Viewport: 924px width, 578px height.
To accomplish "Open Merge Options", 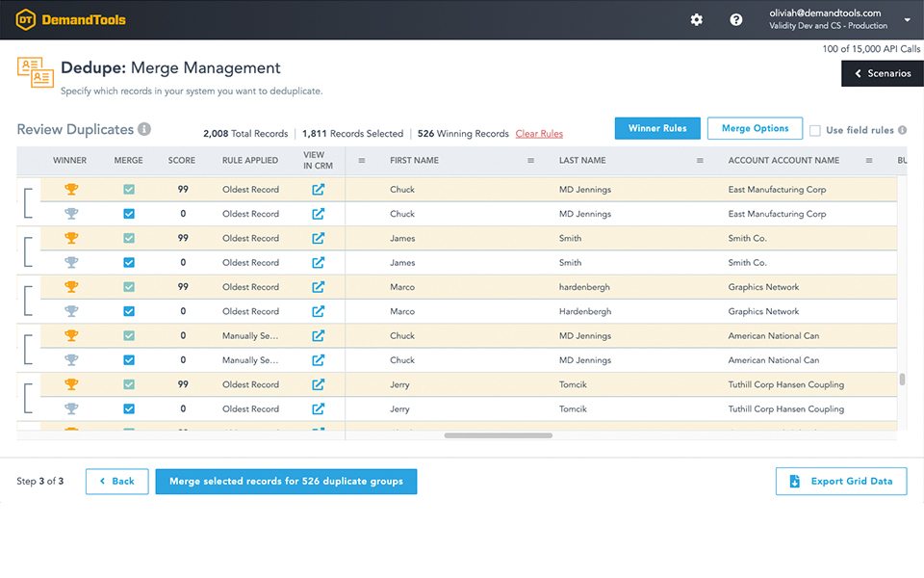I will click(755, 128).
